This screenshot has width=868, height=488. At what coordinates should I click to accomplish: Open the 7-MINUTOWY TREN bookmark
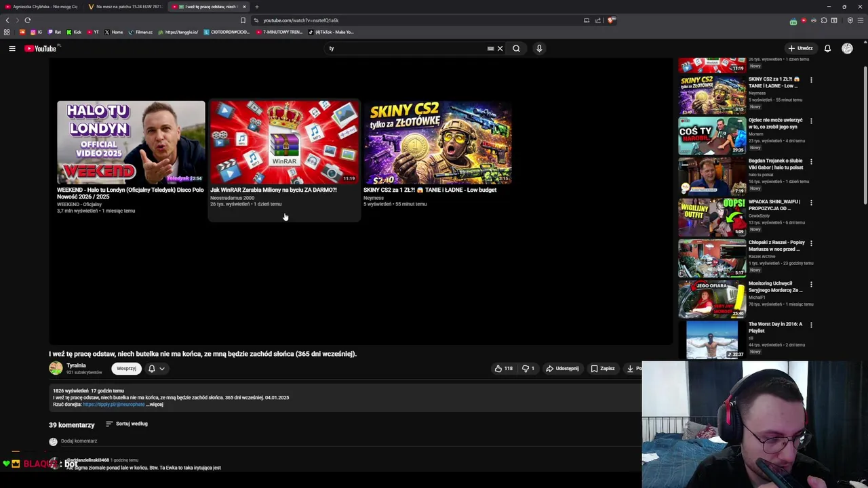(x=279, y=32)
